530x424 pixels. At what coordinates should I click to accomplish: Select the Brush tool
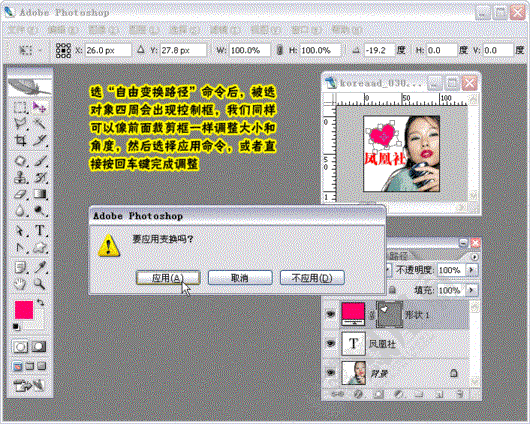coord(40,161)
